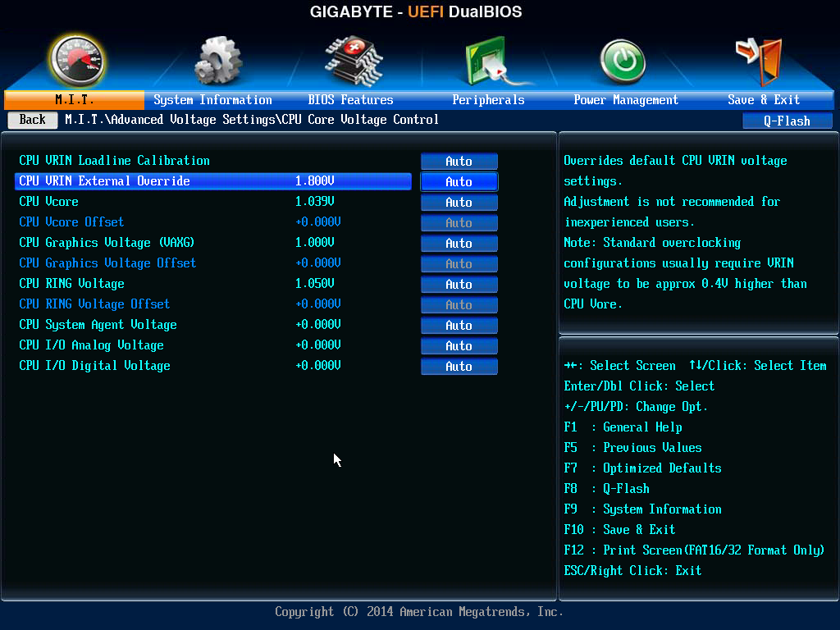Open Power Management green power icon
Screen dimensions: 840x630
pos(623,62)
